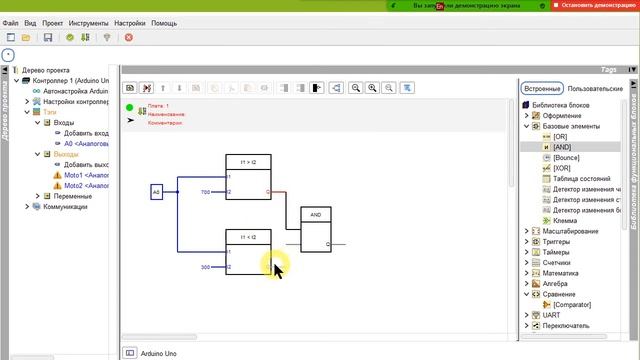Expand the Масштабирование library group
The width and height of the screenshot is (640, 360).
point(527,231)
